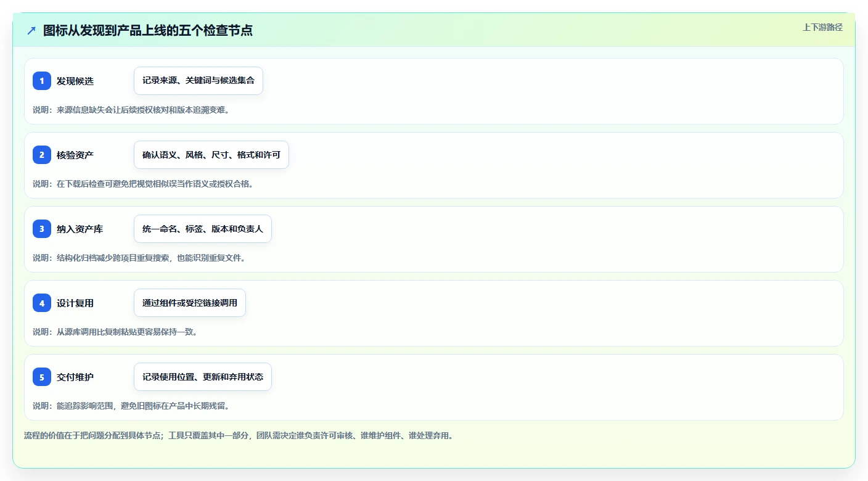Screen dimensions: 868x481
Task: Click the 设计复用 step name
Action: pyautogui.click(x=75, y=303)
